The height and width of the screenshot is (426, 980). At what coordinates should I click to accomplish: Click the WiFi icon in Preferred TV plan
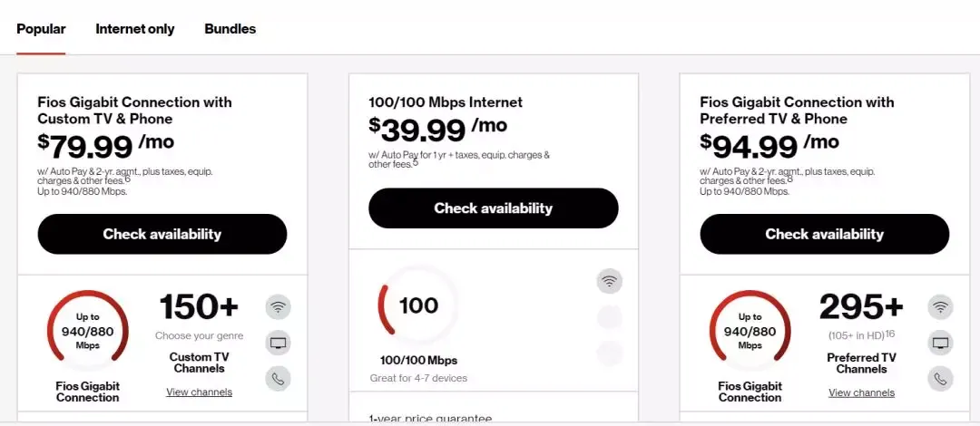(941, 306)
